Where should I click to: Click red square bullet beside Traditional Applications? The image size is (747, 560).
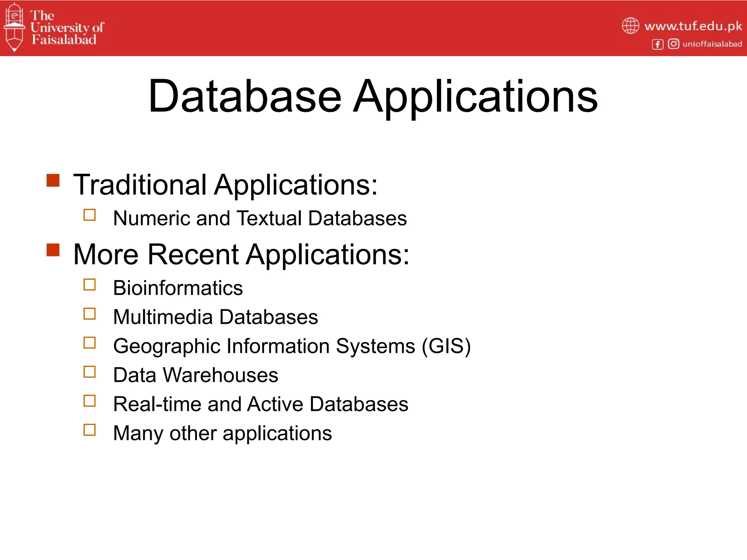(53, 180)
